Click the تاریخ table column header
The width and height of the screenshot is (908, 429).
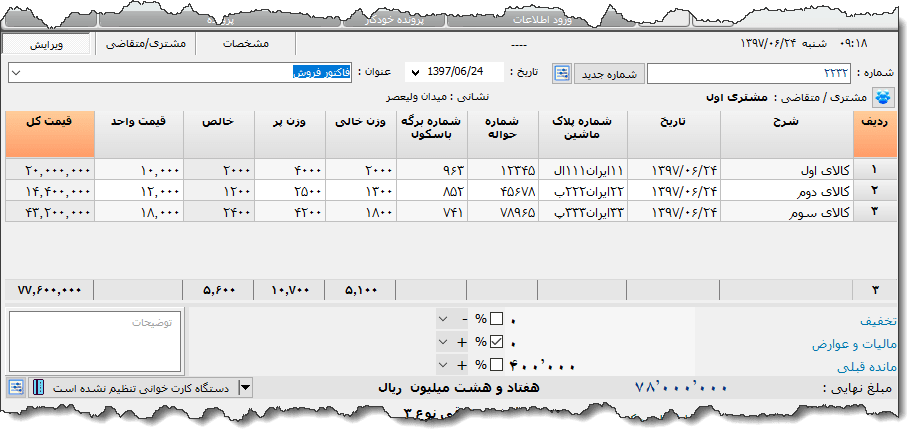[x=674, y=134]
